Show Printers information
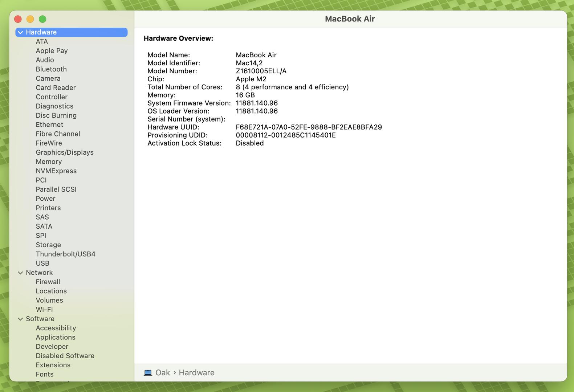574x392 pixels. (48, 208)
